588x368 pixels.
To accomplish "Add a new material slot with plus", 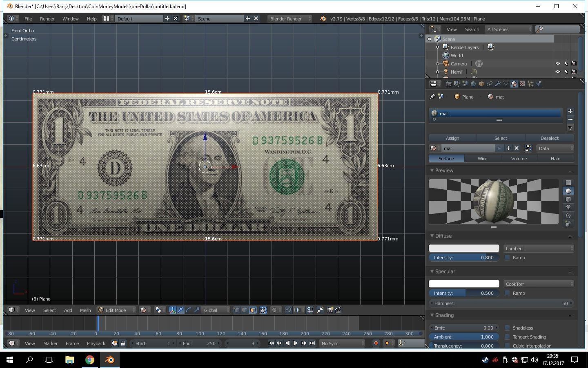I will pos(570,111).
